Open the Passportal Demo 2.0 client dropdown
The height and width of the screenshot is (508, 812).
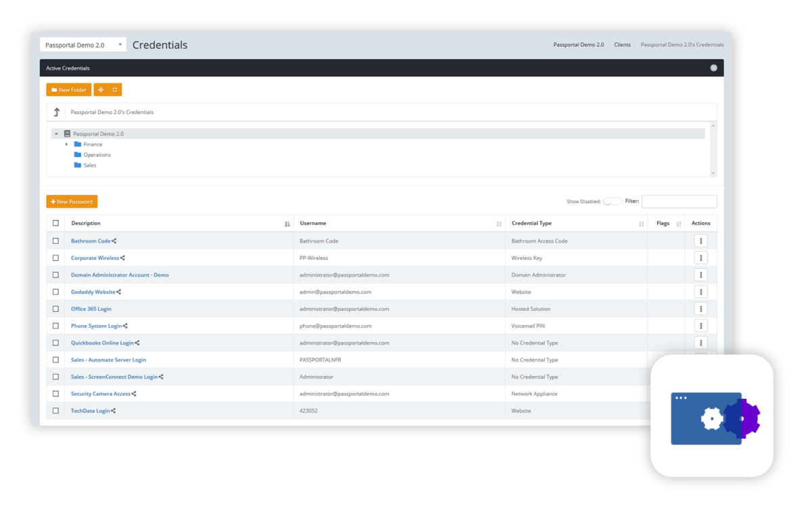coord(83,43)
